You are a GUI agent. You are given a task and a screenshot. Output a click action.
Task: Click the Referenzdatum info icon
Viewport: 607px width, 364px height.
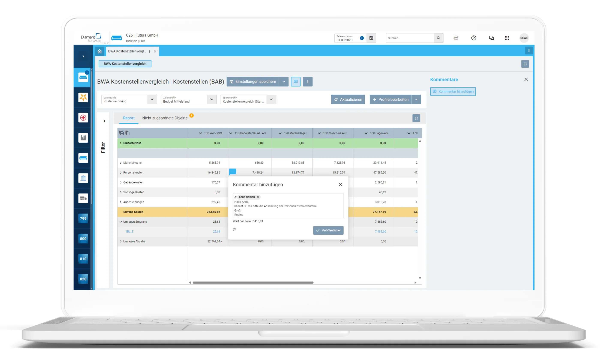[x=361, y=38]
